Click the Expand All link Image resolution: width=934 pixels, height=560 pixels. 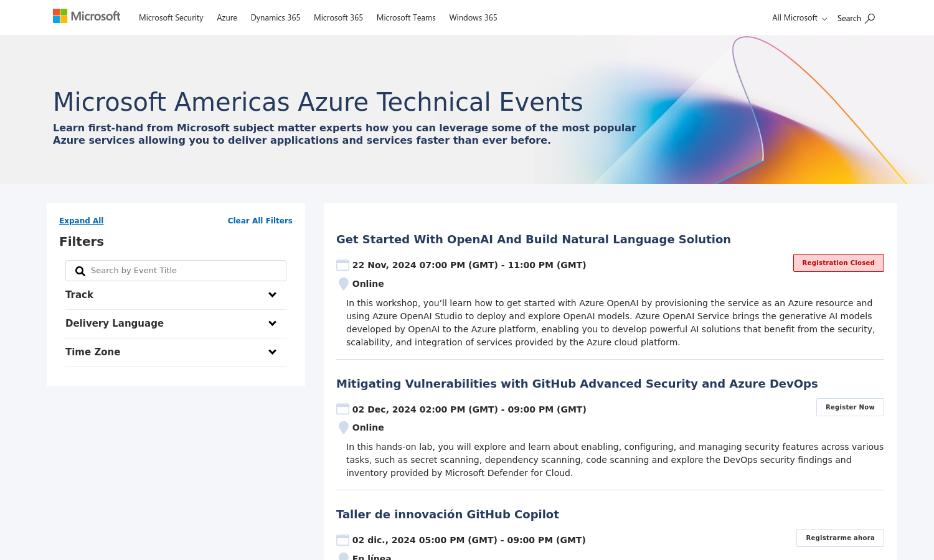pos(81,221)
